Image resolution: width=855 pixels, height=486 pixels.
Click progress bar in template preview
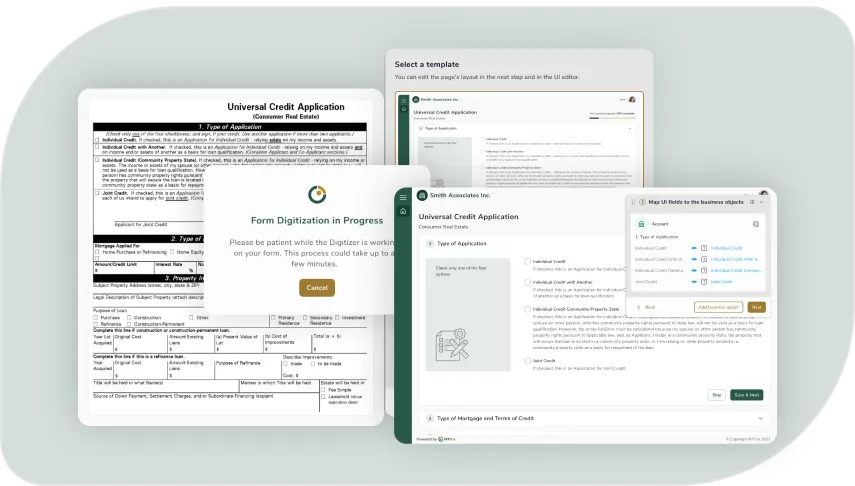pos(612,117)
